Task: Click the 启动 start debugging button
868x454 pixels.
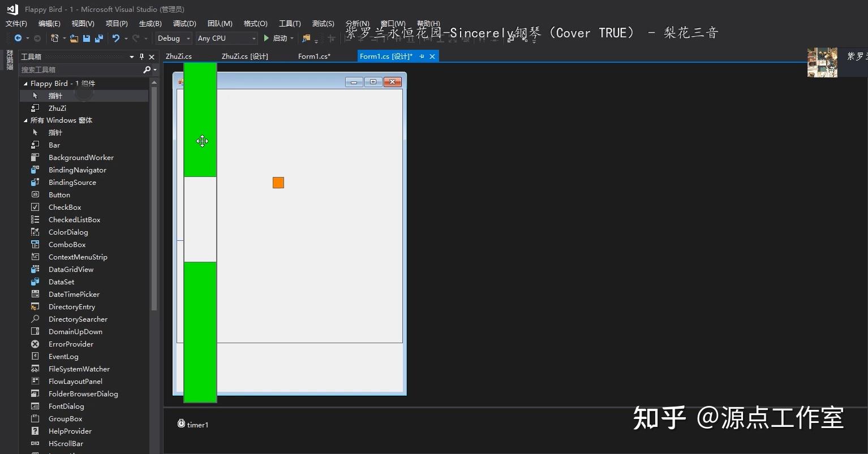Action: click(277, 38)
